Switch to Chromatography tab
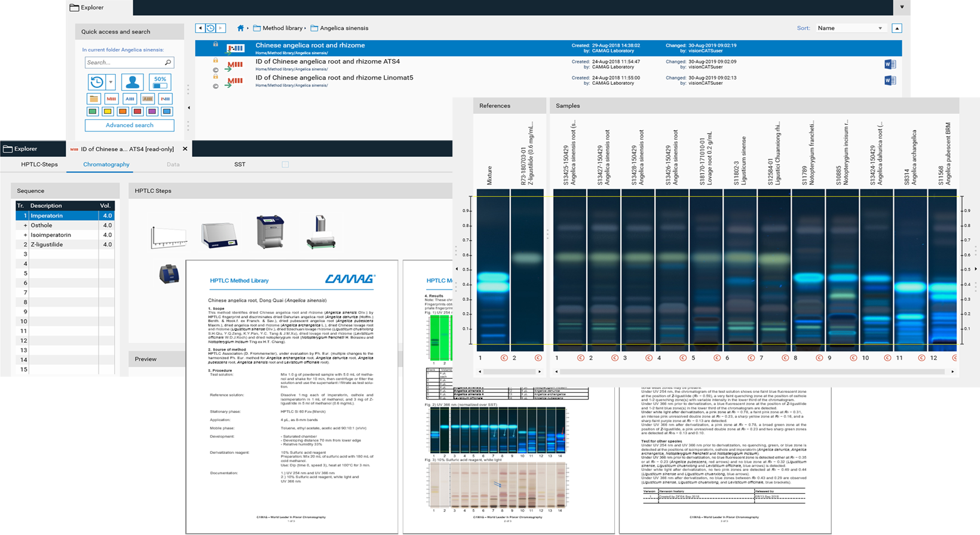The image size is (980, 535). pyautogui.click(x=106, y=164)
